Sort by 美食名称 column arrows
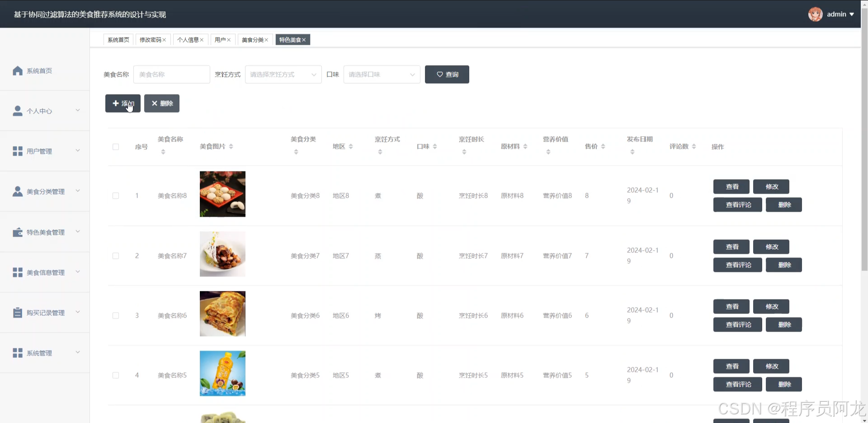Viewport: 868px width, 423px height. 163,152
